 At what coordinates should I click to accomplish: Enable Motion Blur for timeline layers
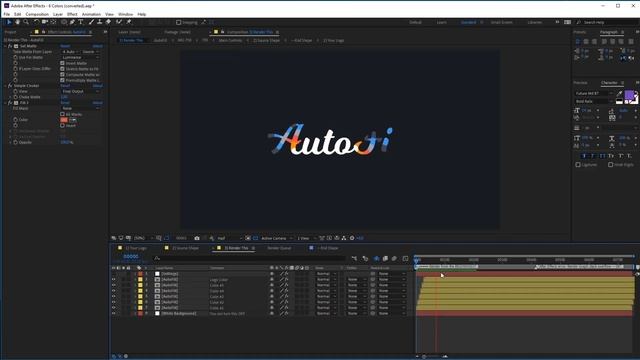394,258
